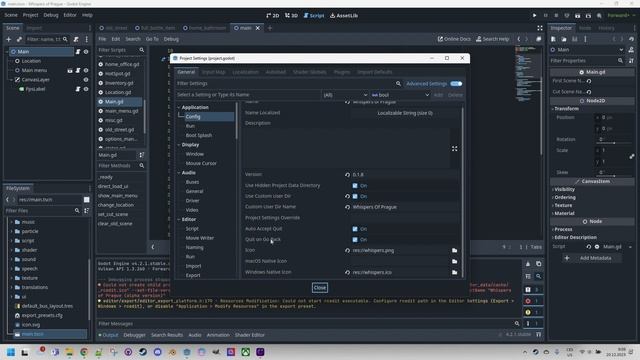Close the Project Settings dialog with the Close button

click(320, 288)
